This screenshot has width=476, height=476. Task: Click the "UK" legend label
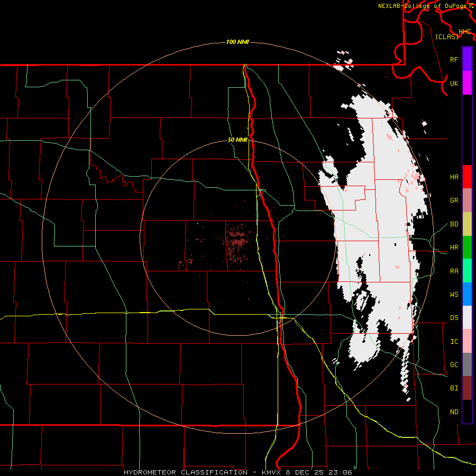coord(454,83)
